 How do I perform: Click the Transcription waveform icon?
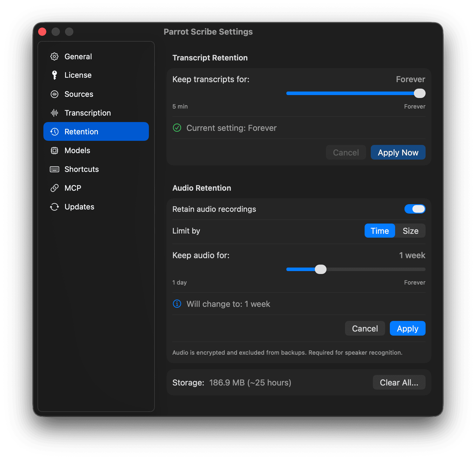click(54, 113)
